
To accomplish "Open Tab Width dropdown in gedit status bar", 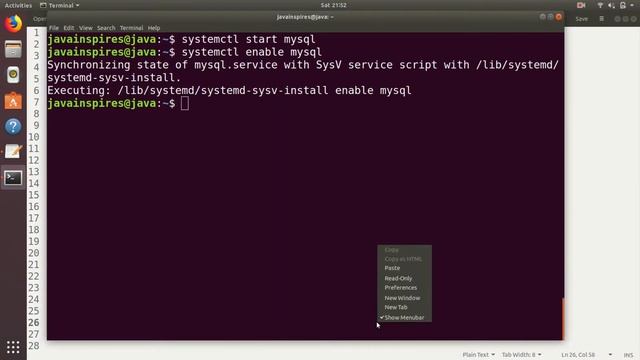I will 521,355.
